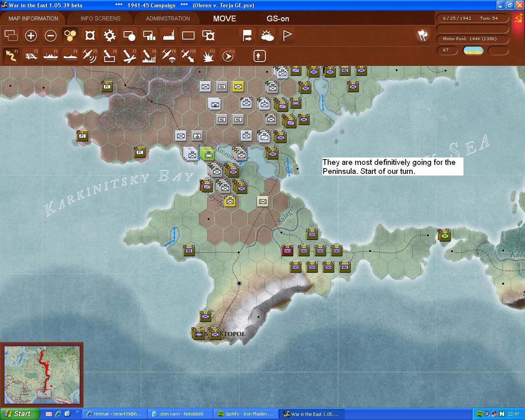Switch to the Hotmail taskbar window
The height and width of the screenshot is (420, 525).
tap(114, 414)
